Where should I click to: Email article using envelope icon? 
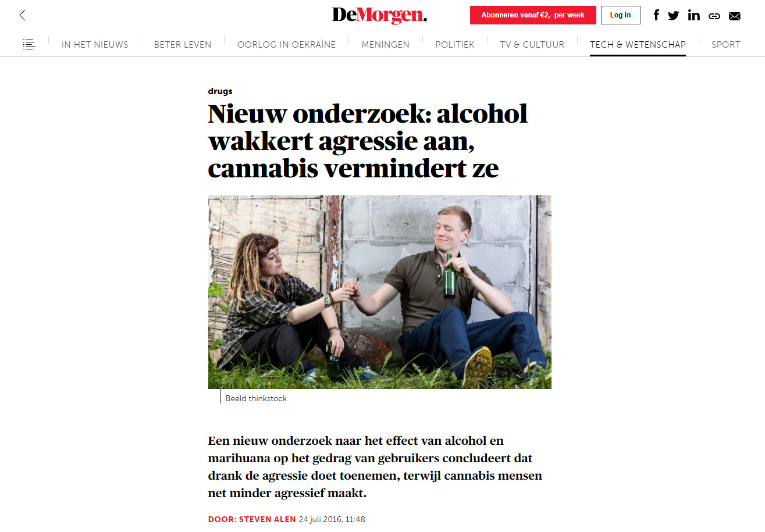pos(735,16)
